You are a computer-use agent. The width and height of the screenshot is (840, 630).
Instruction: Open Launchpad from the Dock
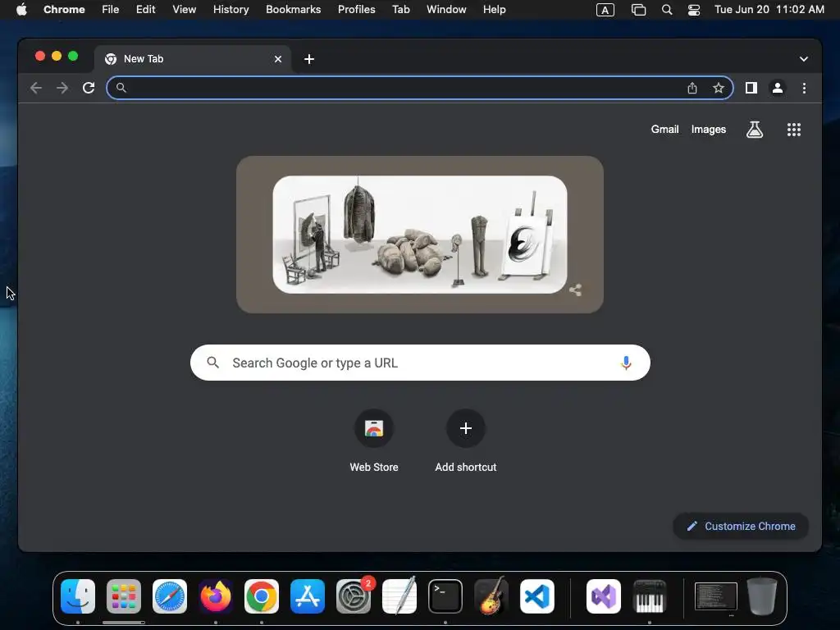point(124,596)
